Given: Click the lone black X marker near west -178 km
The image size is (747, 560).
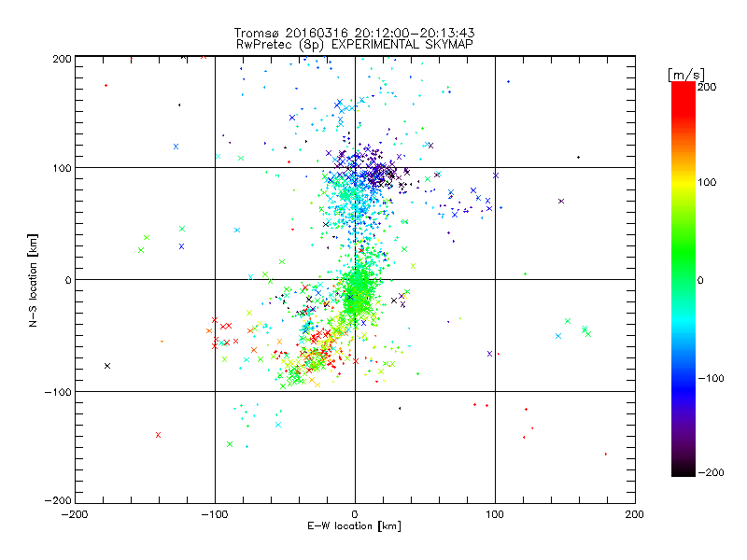Looking at the screenshot, I should click(x=107, y=366).
